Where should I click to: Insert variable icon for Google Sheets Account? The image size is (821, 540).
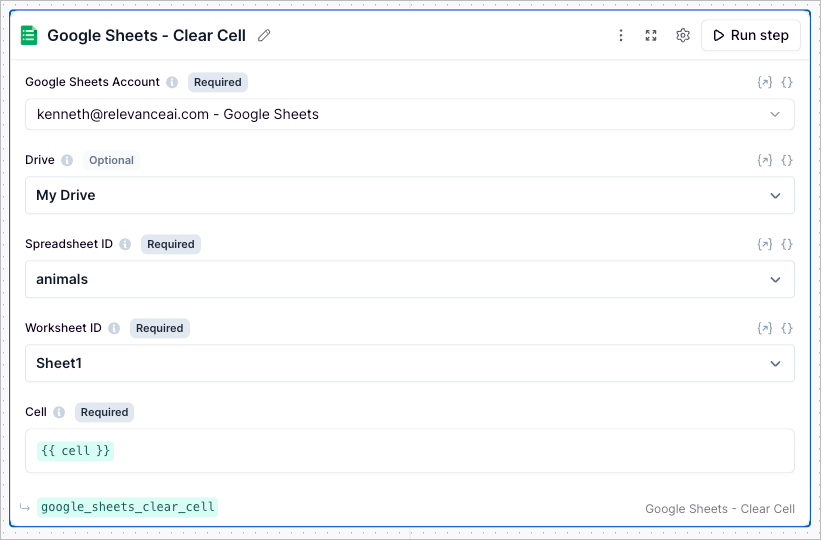764,82
